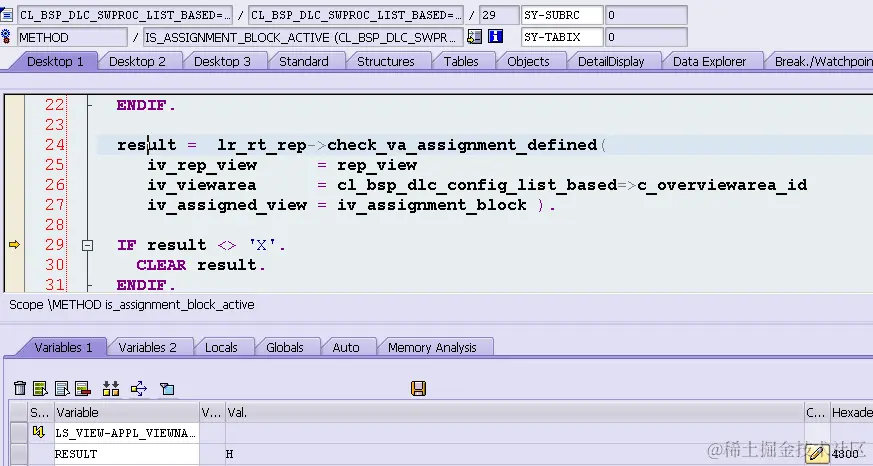Select the Locals tab
873x466 pixels.
(221, 347)
